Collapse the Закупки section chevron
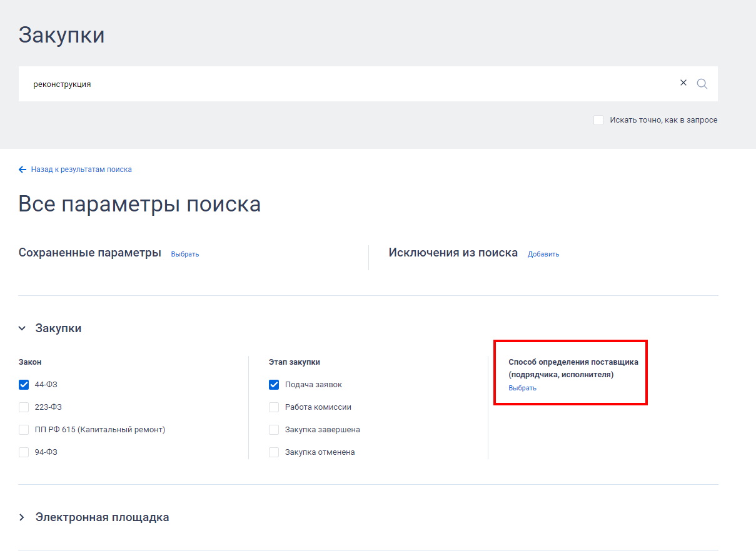The image size is (756, 553). tap(22, 328)
